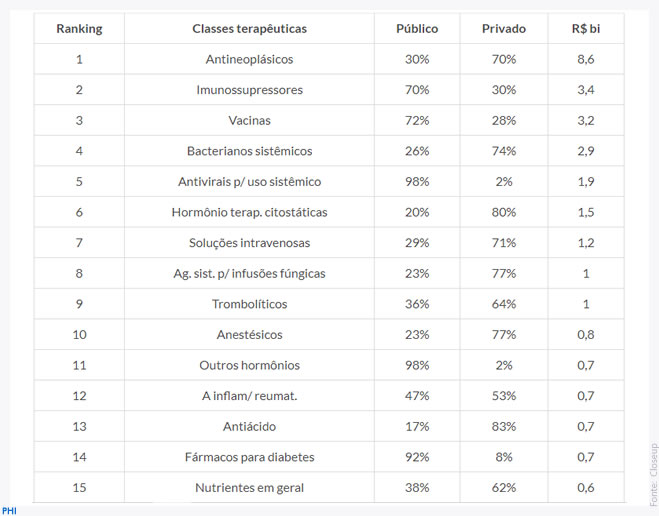Viewport: 659px width, 516px height.
Task: Click the Vacinas cell
Action: click(x=249, y=121)
